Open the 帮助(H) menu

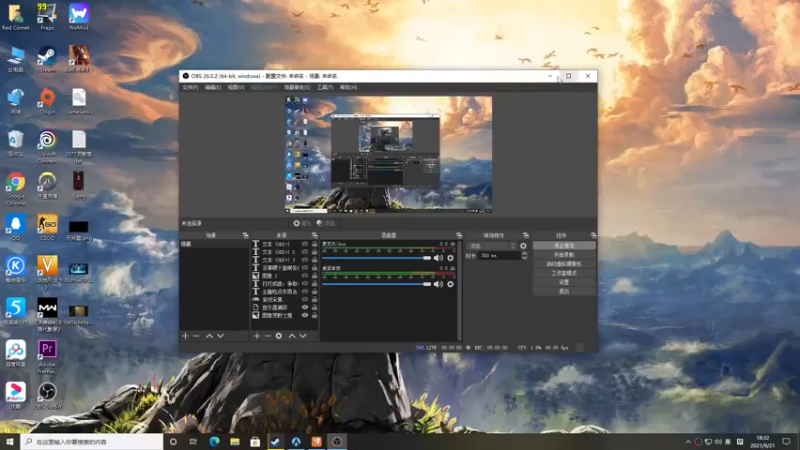(348, 88)
